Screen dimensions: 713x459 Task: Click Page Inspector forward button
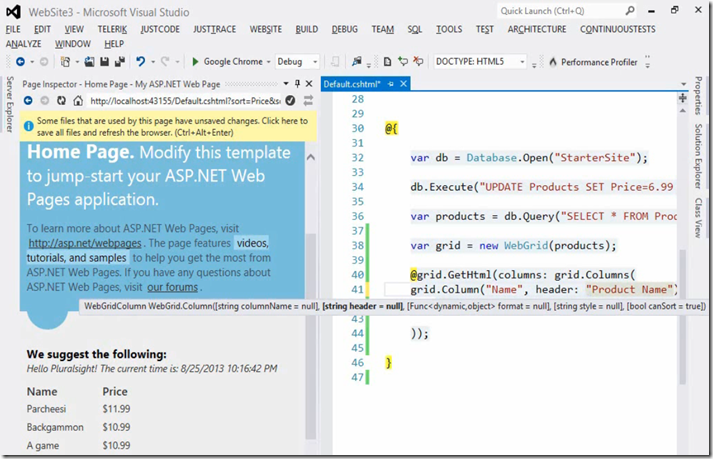45,101
